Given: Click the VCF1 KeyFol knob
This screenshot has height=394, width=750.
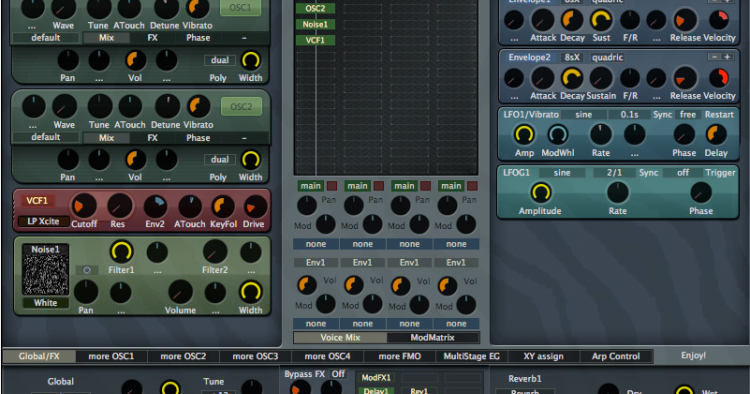Looking at the screenshot, I should click(223, 207).
